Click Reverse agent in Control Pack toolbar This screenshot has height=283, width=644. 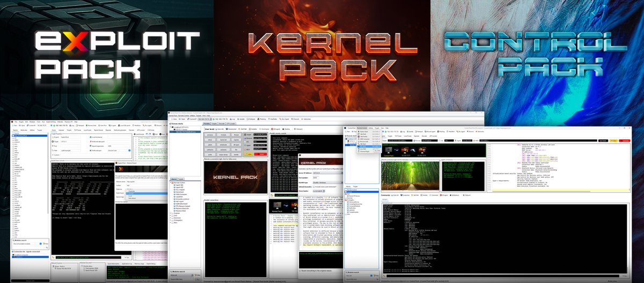coord(430,131)
